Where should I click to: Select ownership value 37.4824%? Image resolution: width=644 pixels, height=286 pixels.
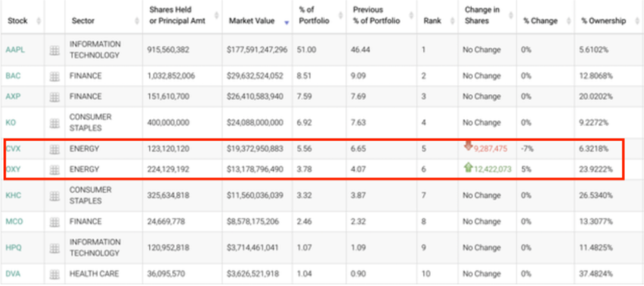(597, 274)
